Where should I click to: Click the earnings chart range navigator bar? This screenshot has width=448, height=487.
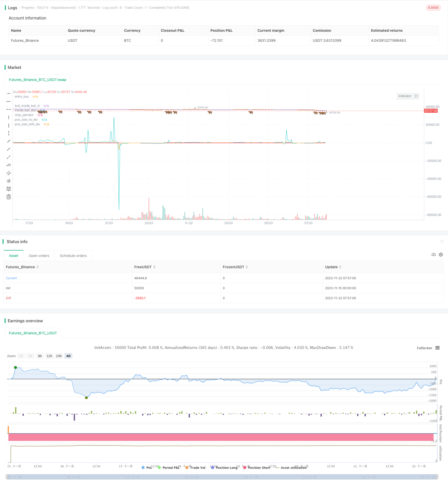click(222, 477)
